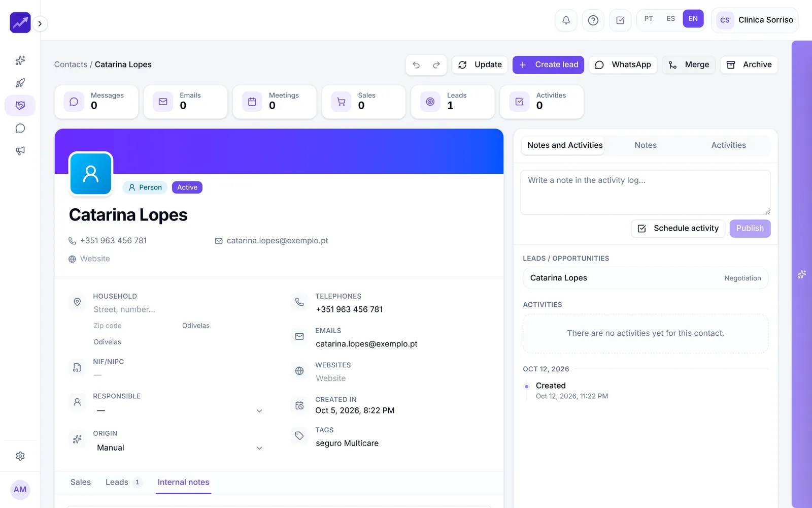Open the Clinica Sorriso account menu
Screen dimensions: 812x508
755,20
